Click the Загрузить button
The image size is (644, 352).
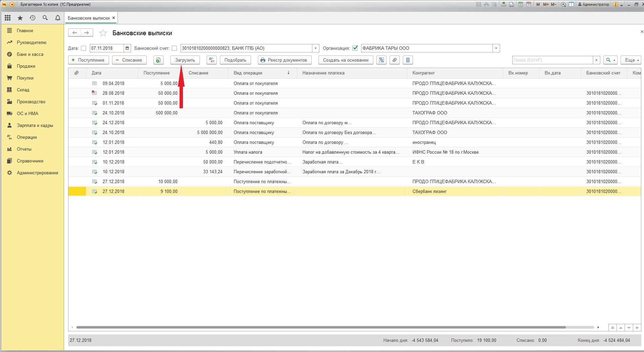point(185,60)
